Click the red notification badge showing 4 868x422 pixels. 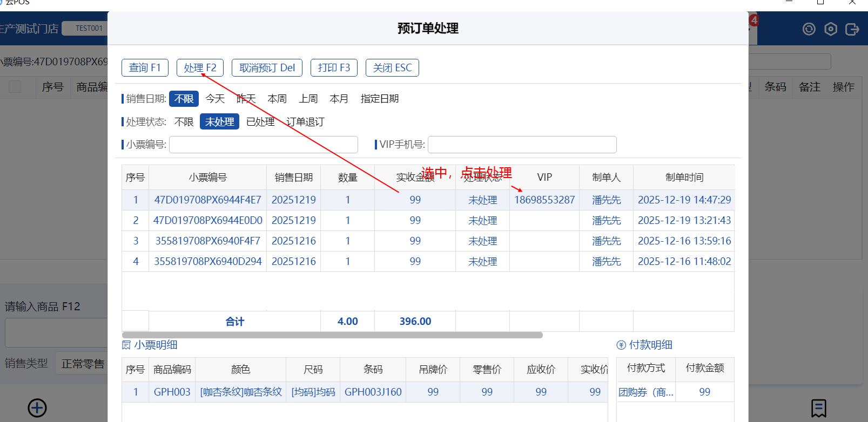pos(754,21)
